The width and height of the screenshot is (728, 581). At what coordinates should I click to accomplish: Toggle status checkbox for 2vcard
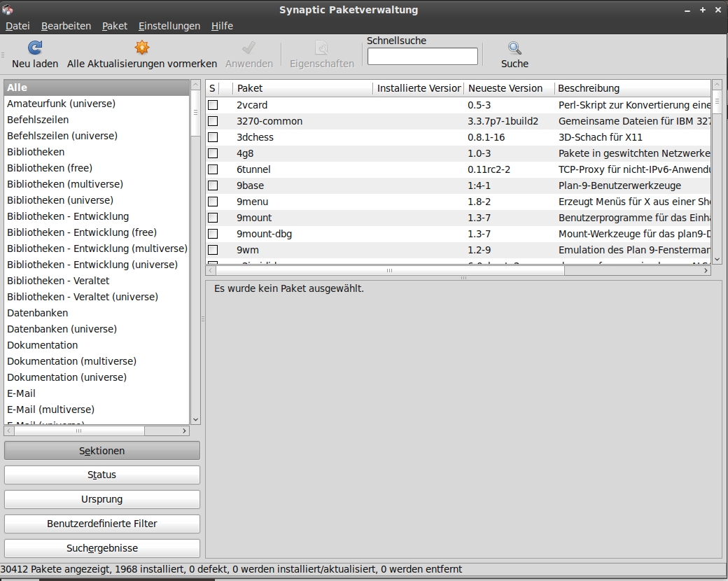(x=213, y=105)
